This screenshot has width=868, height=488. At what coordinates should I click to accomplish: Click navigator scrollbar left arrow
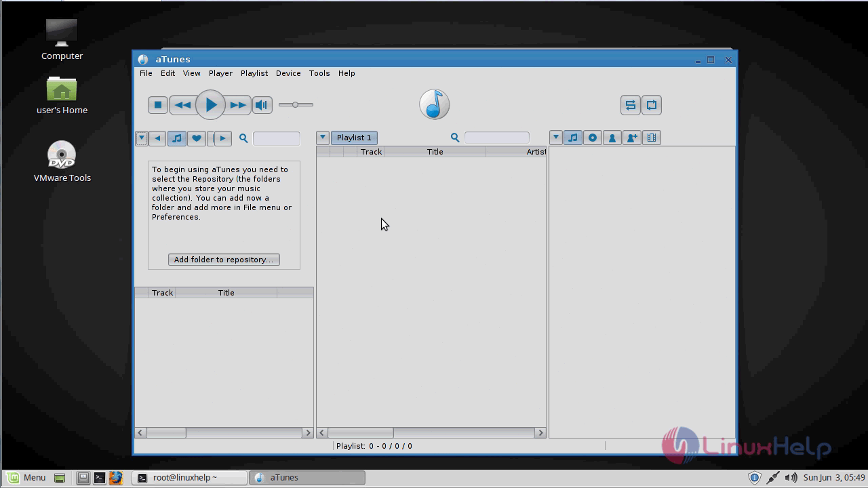pyautogui.click(x=140, y=432)
